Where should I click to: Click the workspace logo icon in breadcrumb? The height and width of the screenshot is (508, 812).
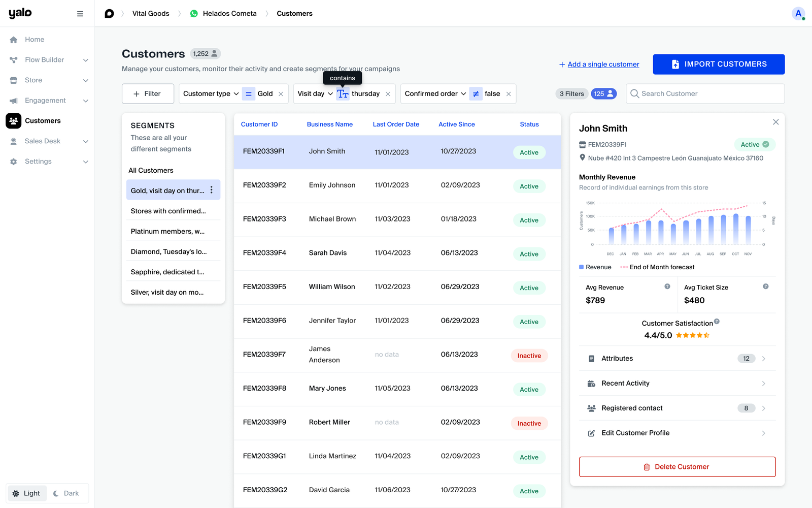[109, 14]
